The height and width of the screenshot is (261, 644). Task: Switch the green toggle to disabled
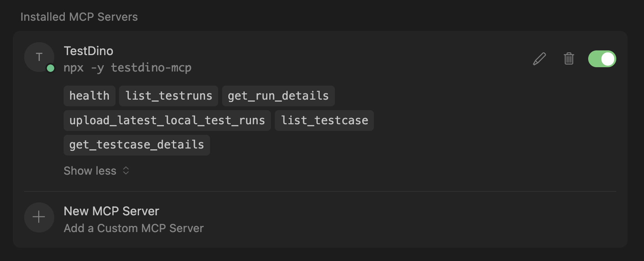pyautogui.click(x=602, y=59)
